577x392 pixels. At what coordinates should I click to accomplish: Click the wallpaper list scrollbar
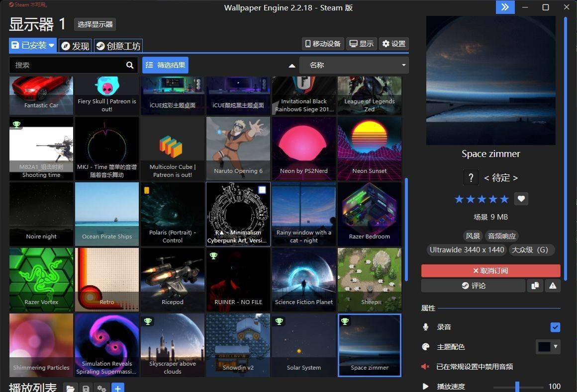(x=406, y=229)
